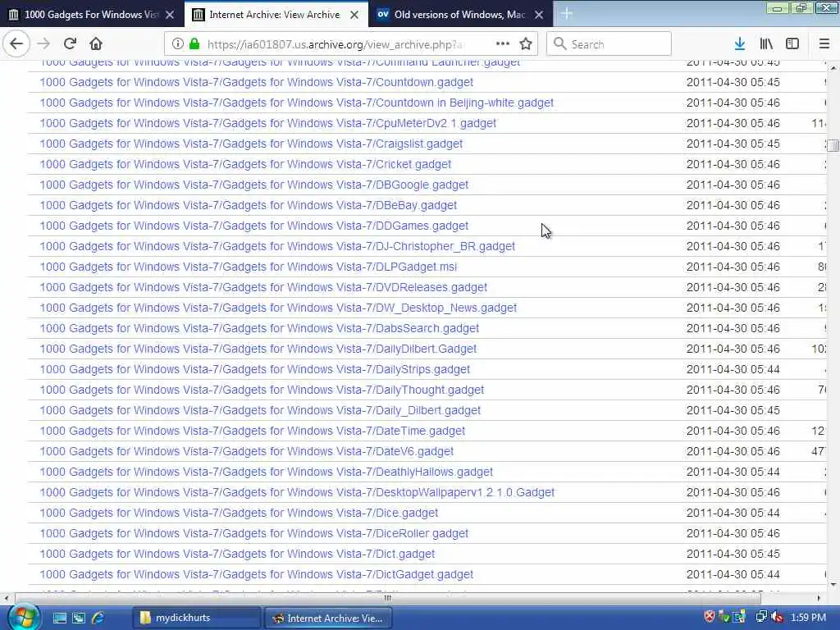
Task: Switch to Old versions of Windows tab
Action: [460, 15]
